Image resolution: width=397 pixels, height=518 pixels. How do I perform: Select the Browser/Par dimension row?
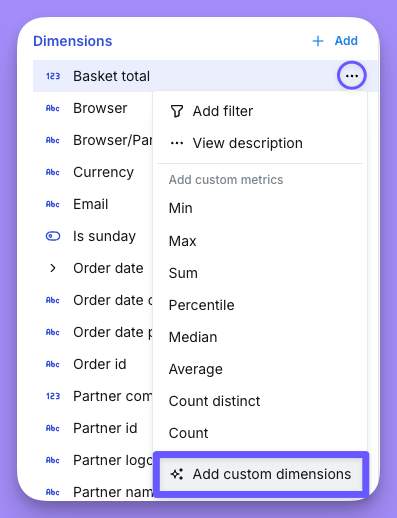click(x=93, y=140)
